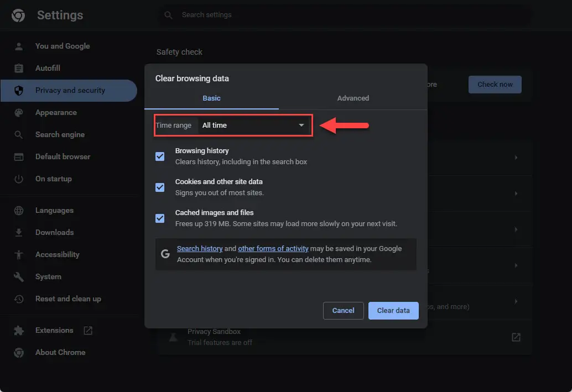Viewport: 572px width, 392px height.
Task: Switch to the Advanced tab
Action: tap(353, 98)
